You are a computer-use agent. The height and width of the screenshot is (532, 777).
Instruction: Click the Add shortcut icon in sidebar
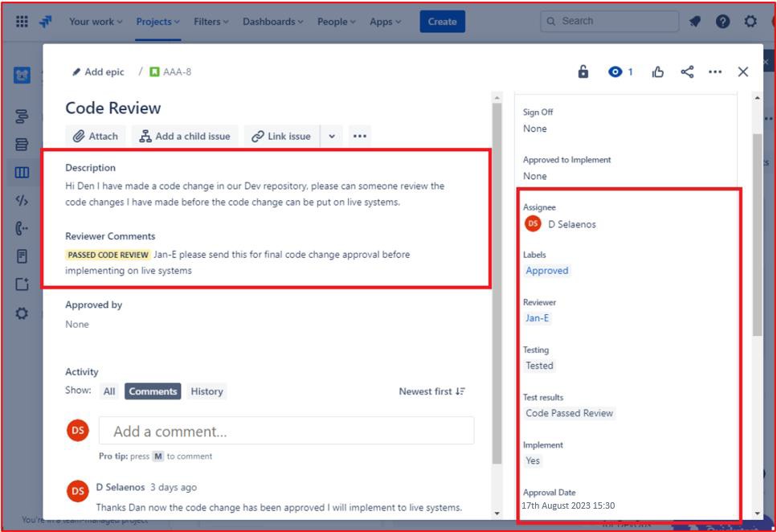(x=22, y=284)
